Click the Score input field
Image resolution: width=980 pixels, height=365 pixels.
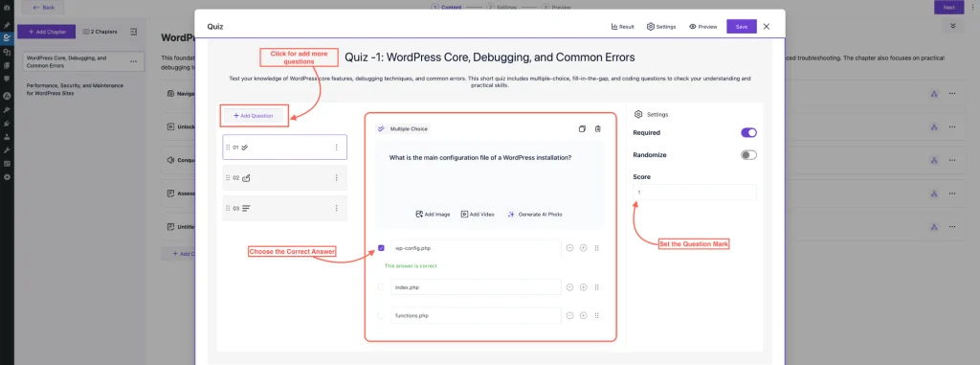pyautogui.click(x=695, y=193)
